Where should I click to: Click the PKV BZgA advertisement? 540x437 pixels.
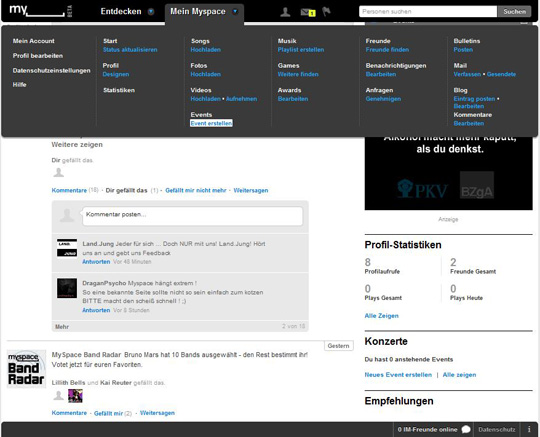click(448, 173)
